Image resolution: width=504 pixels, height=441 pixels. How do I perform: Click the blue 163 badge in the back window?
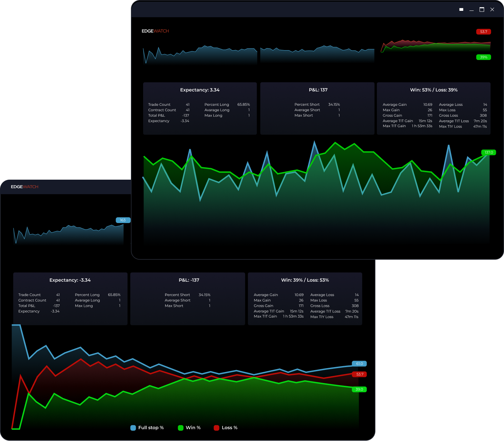pos(123,220)
